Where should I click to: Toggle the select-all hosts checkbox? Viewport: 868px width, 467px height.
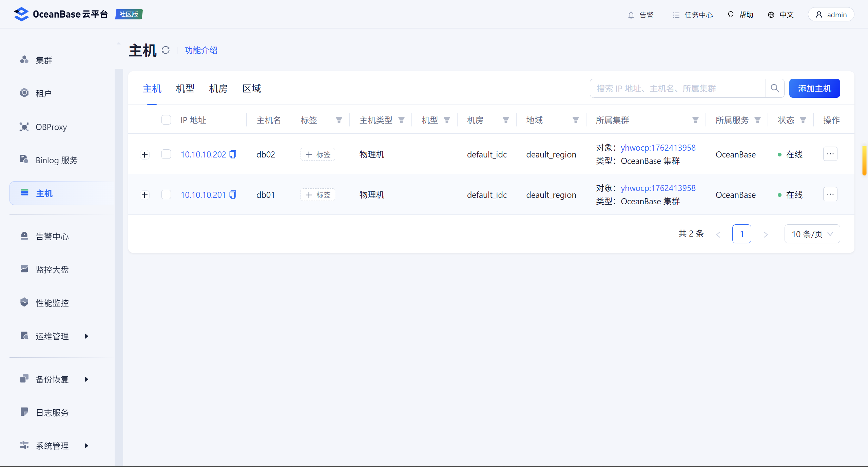click(166, 120)
